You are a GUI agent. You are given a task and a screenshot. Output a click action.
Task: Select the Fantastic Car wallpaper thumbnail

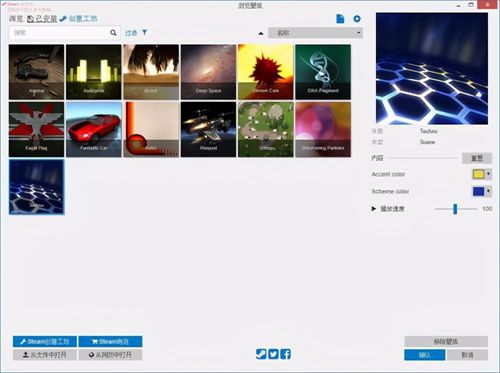coord(94,129)
